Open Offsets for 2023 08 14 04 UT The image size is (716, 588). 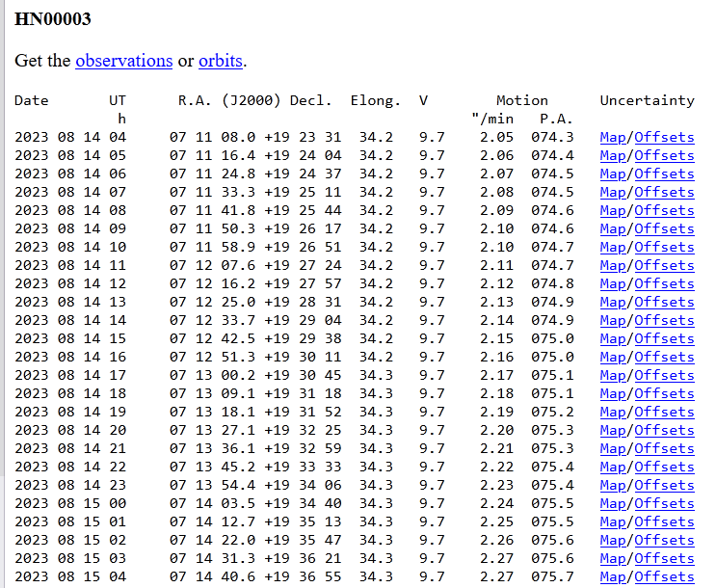pos(664,137)
